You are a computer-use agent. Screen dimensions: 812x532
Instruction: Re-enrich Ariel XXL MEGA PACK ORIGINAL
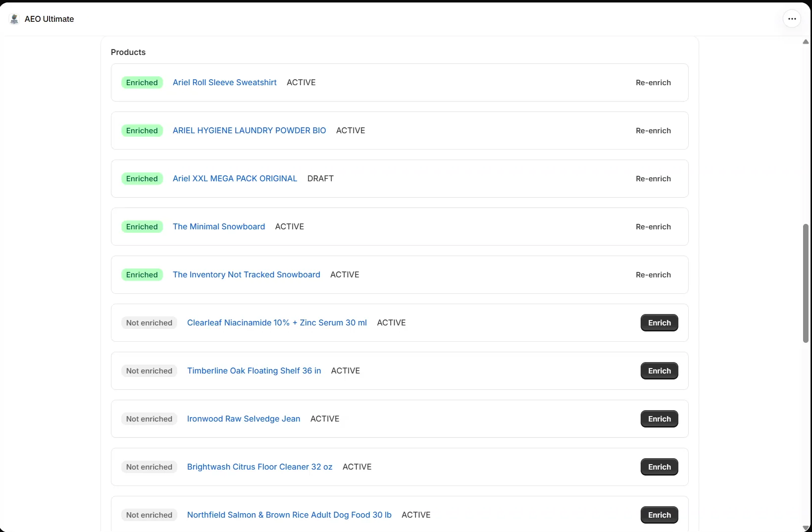653,179
